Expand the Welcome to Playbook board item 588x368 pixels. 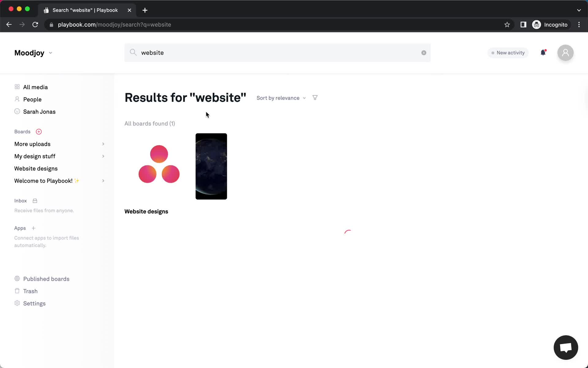pyautogui.click(x=103, y=181)
